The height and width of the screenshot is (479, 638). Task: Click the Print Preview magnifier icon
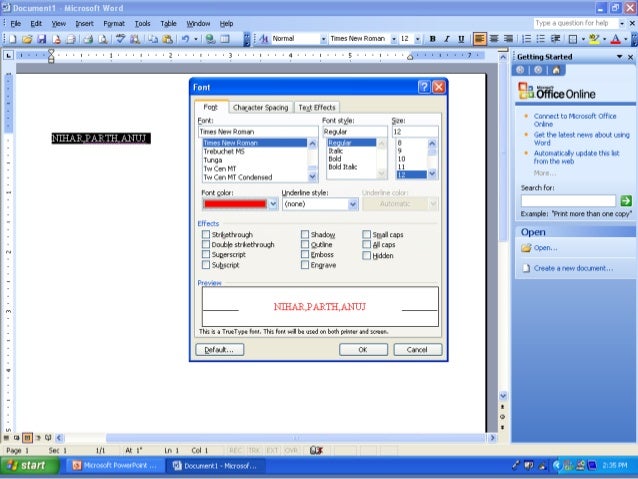tap(103, 39)
